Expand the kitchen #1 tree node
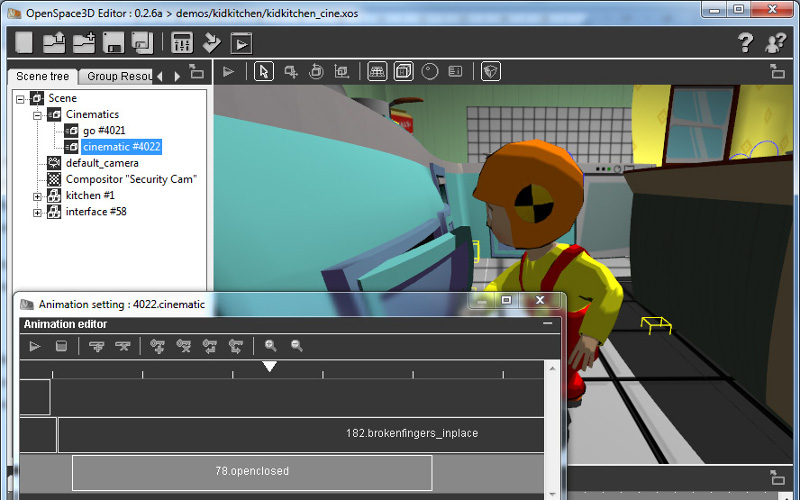800x500 pixels. pyautogui.click(x=38, y=196)
